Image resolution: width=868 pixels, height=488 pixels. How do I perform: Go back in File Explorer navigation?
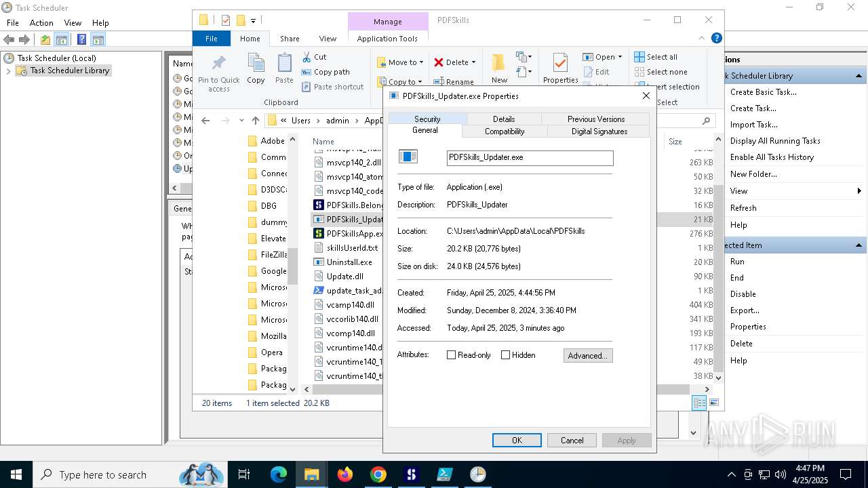[205, 121]
